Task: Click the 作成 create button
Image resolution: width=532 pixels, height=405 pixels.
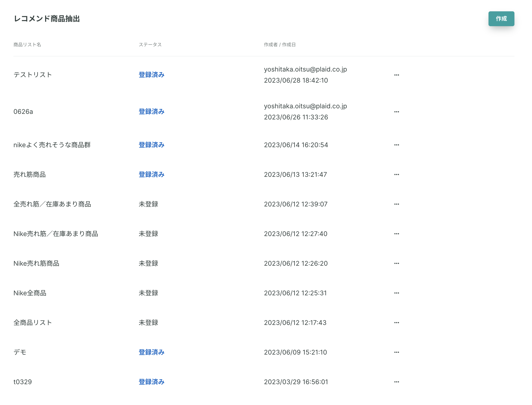Action: coord(501,19)
